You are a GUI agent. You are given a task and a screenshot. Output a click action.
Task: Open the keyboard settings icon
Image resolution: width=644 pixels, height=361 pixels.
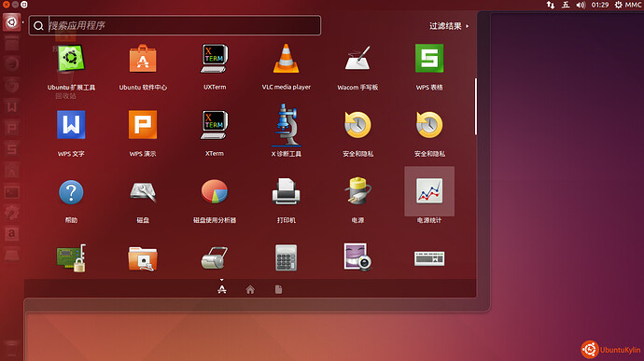click(x=429, y=258)
